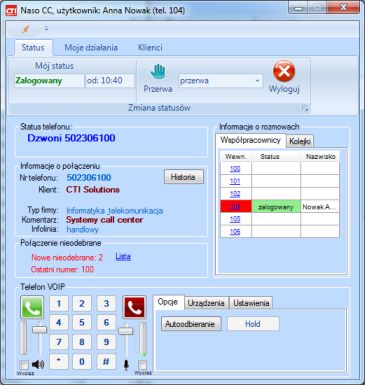The height and width of the screenshot is (385, 365).
Task: Click the CTI Solutions client name
Action: (x=93, y=190)
